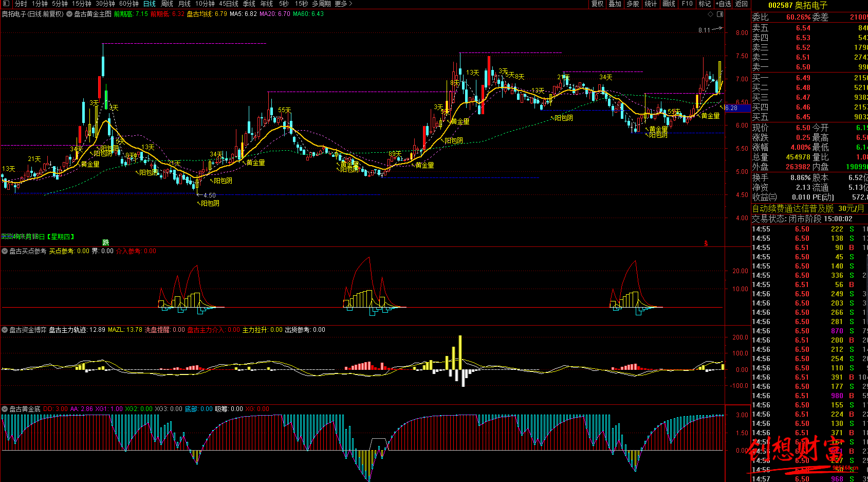
Task: Toggle the left sidebar panel icon
Action: pos(6,4)
